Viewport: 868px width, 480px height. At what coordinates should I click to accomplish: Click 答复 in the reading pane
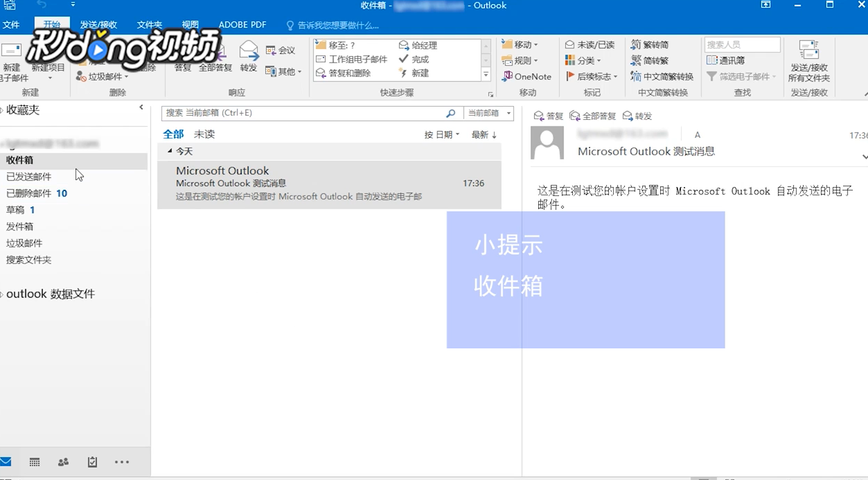pos(548,116)
